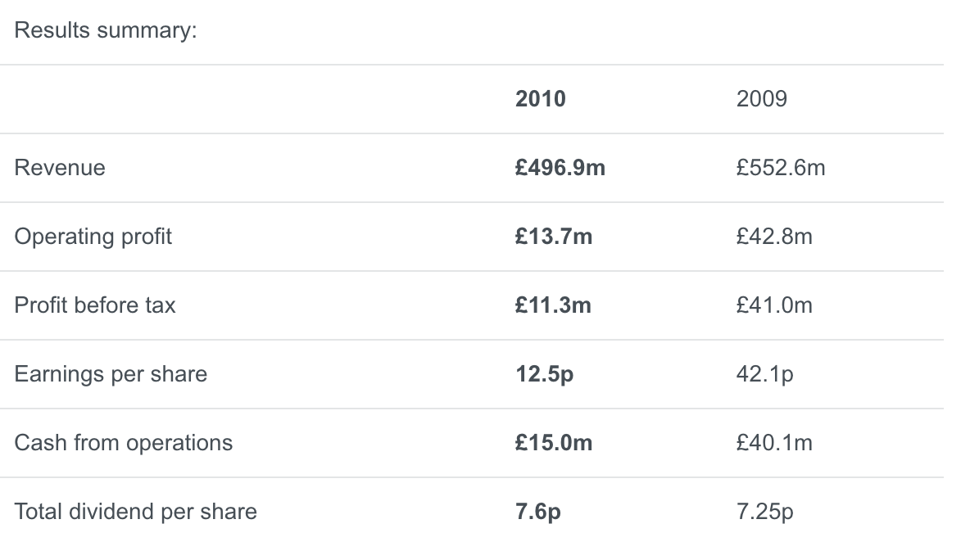Select the £15.0m cash figure
The height and width of the screenshot is (560, 970).
[x=554, y=443]
